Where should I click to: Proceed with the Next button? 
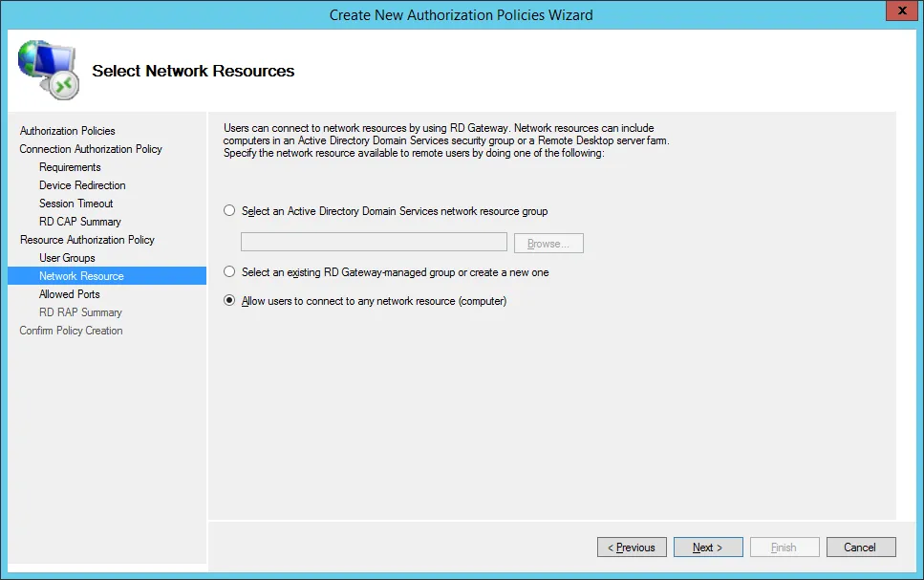tap(708, 548)
